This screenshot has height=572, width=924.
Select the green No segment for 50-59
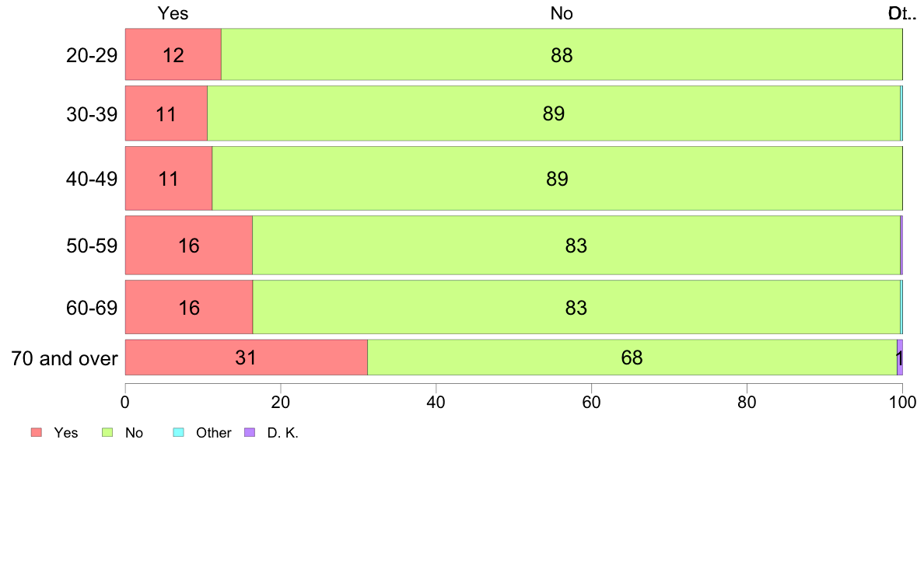coord(576,245)
